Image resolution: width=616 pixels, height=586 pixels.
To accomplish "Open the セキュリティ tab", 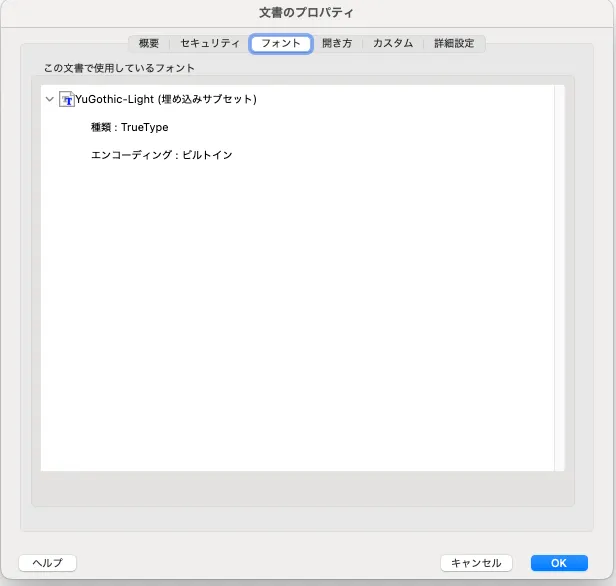I will click(210, 44).
